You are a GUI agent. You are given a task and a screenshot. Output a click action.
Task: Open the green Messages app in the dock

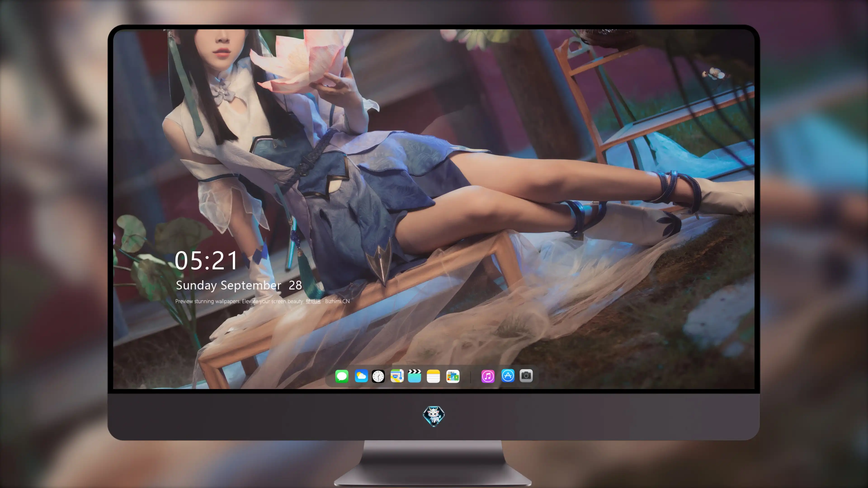click(x=342, y=376)
